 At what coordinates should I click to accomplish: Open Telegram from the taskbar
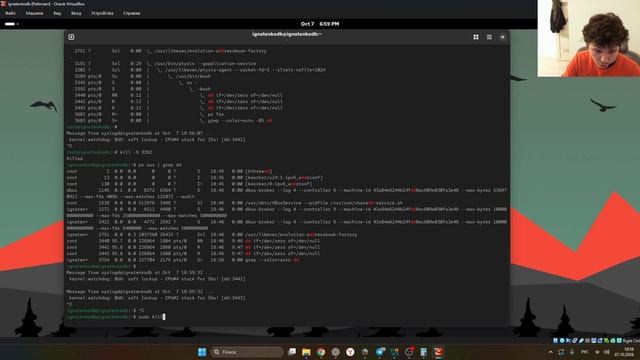point(380,352)
